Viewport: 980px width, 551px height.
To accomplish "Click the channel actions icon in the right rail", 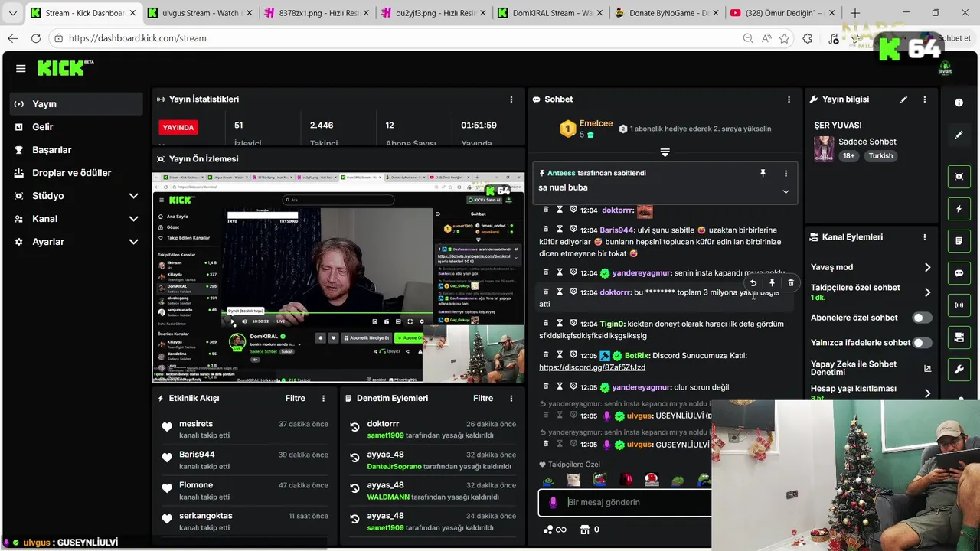I will (x=959, y=337).
